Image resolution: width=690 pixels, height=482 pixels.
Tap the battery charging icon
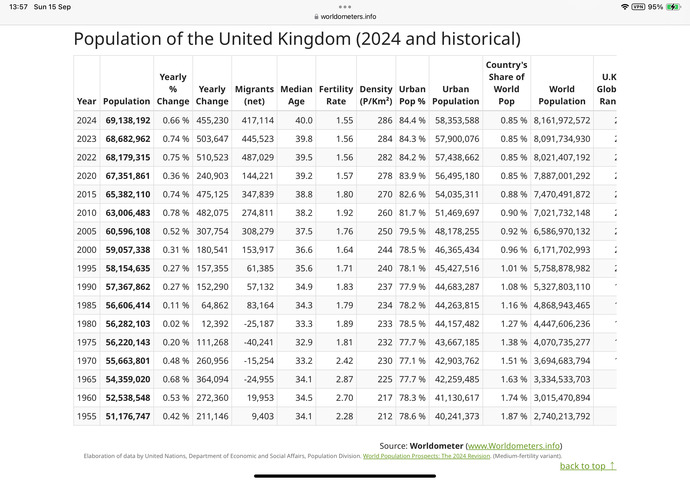coord(673,7)
